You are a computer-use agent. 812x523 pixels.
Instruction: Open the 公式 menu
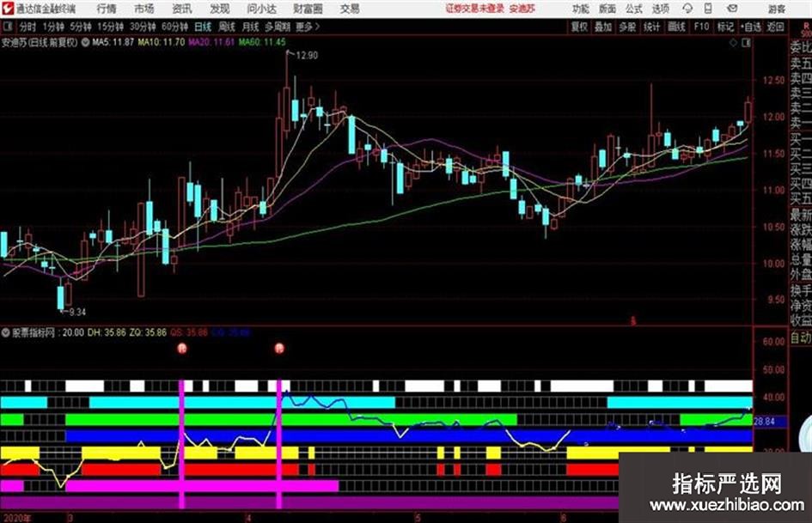(x=634, y=9)
